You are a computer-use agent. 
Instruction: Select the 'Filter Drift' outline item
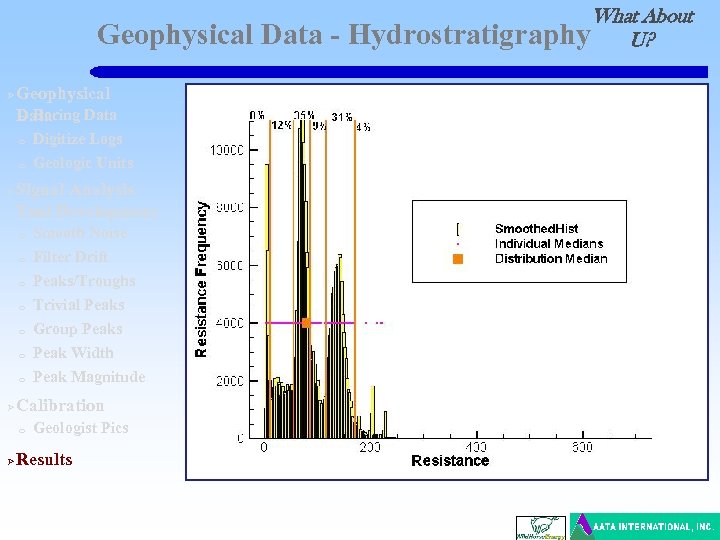(x=70, y=257)
